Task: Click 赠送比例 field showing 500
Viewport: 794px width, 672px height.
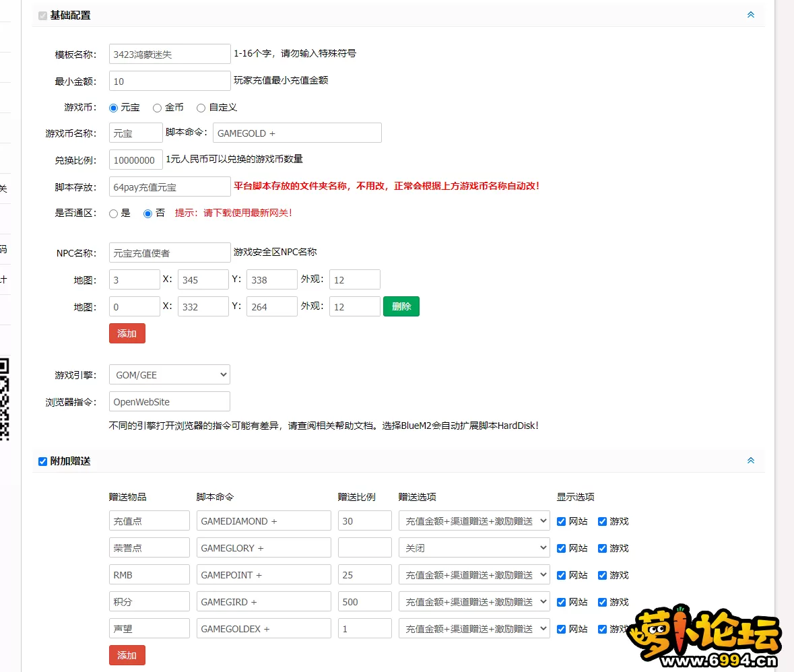Action: [364, 601]
